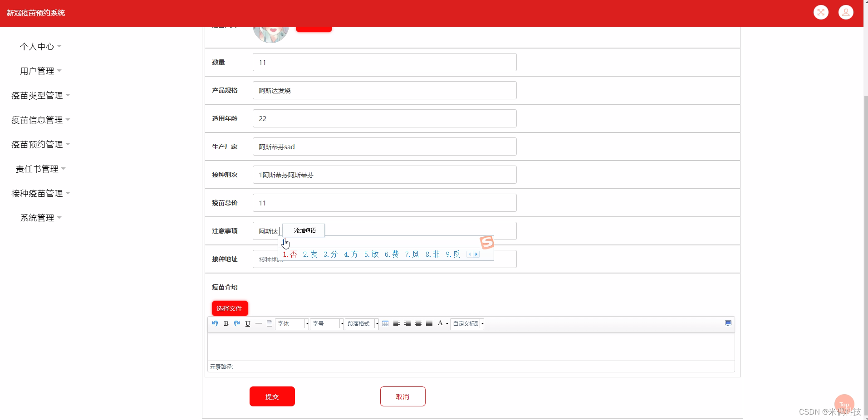Click the blank document icon in editor
The width and height of the screenshot is (868, 420).
point(270,323)
